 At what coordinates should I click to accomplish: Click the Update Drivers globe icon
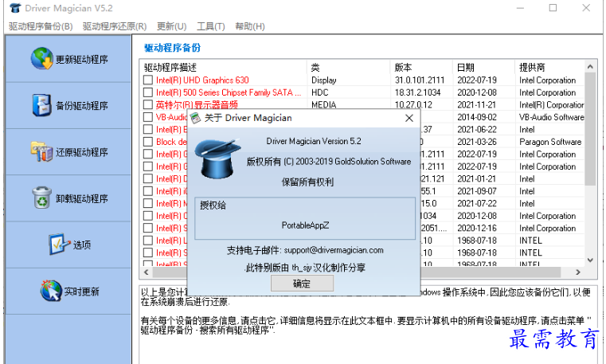[41, 59]
